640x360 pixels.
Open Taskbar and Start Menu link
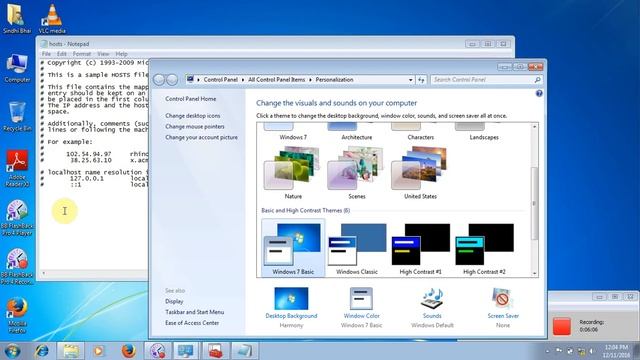point(194,312)
